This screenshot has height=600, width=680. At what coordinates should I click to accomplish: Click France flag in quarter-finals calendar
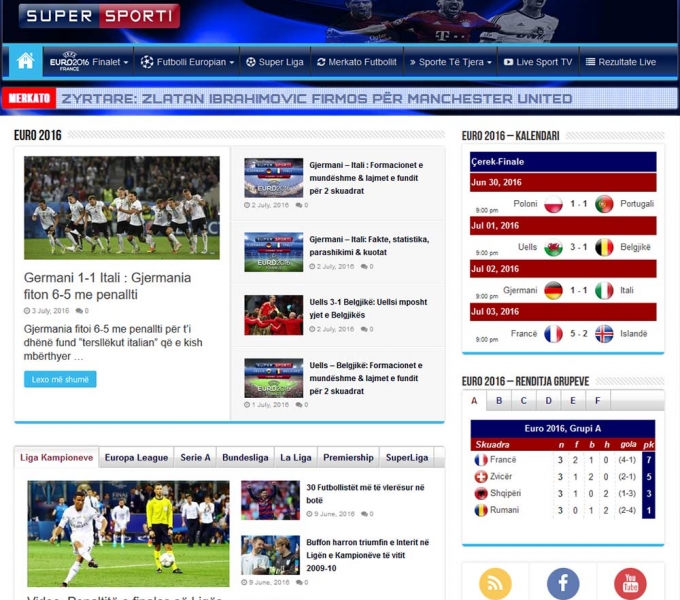click(x=553, y=334)
